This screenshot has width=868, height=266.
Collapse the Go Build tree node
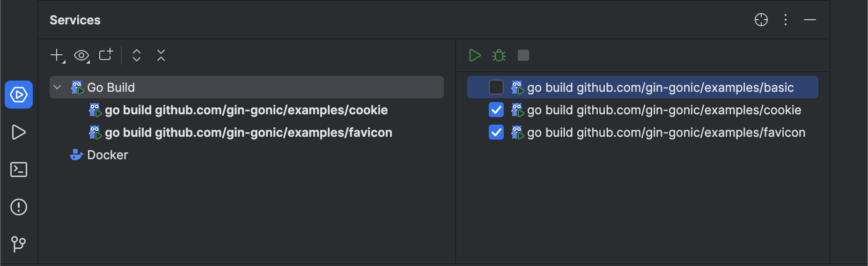point(58,88)
